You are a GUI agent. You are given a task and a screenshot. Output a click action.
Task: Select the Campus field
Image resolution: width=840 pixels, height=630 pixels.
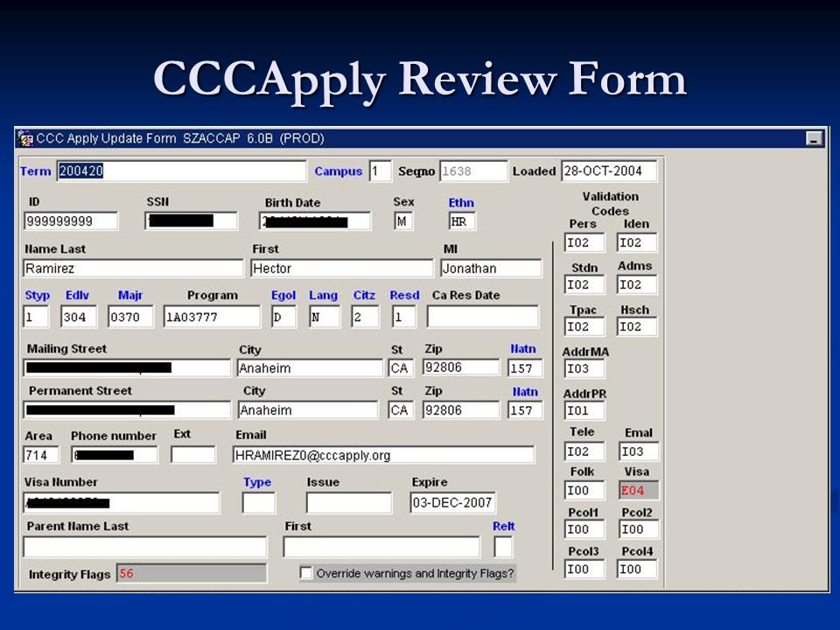381,171
